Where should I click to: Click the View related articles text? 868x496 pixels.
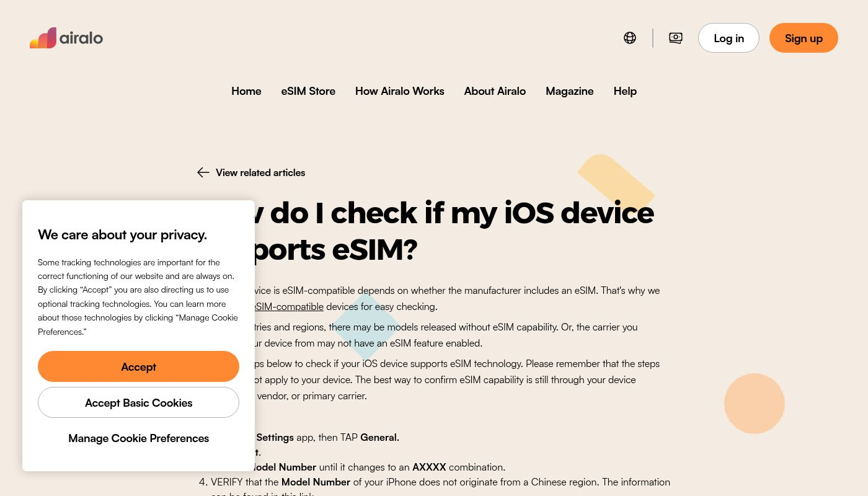coord(260,172)
